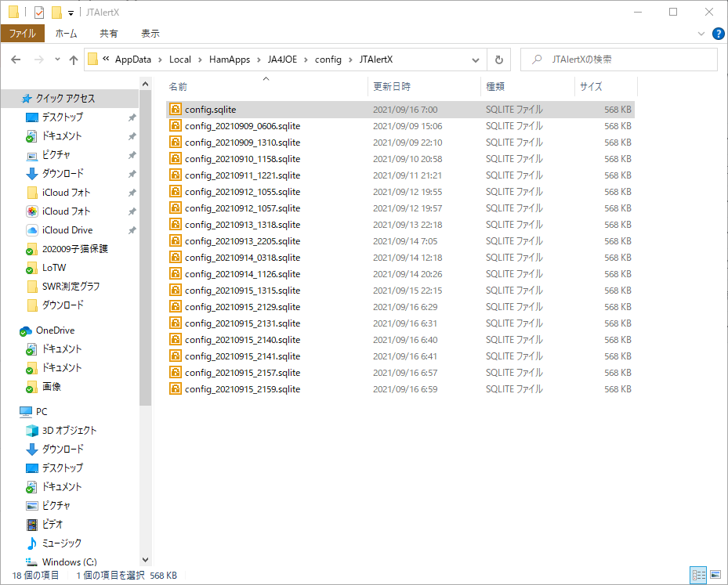Open 画像 folder under OneDrive
The width and height of the screenshot is (728, 585).
tap(52, 386)
